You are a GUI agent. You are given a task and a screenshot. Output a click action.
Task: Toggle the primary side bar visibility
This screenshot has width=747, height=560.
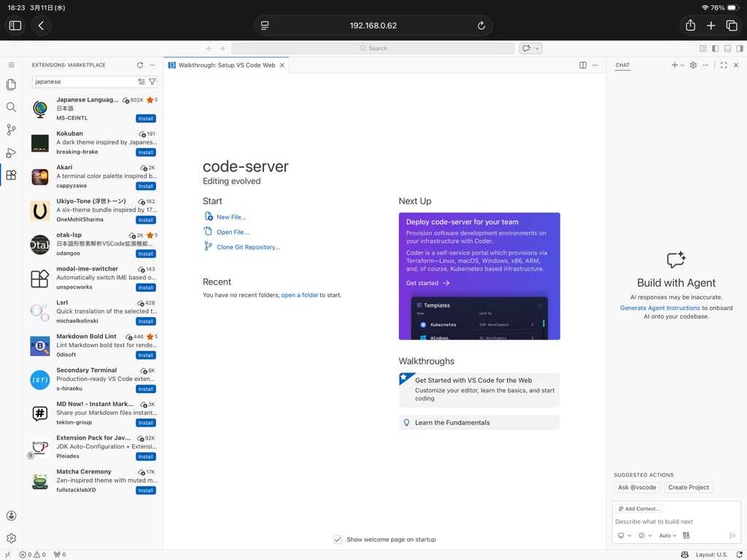715,49
